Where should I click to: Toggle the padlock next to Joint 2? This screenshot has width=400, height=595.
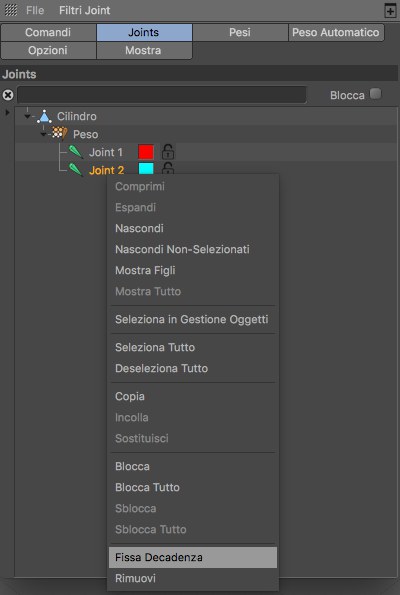168,168
